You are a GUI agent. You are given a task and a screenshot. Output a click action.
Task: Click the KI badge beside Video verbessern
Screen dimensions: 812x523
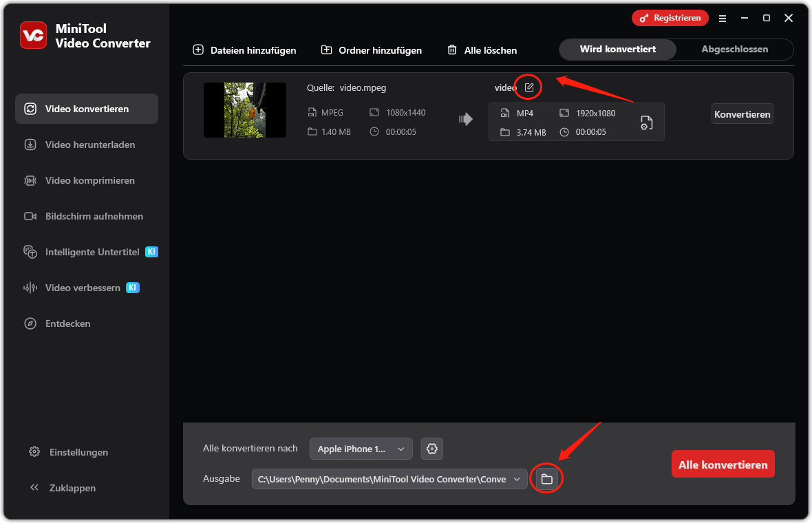[x=133, y=288]
